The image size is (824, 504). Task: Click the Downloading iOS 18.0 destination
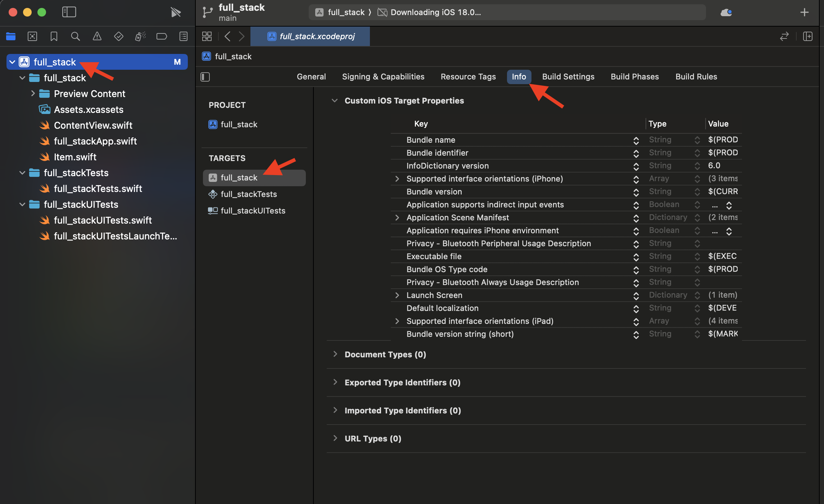tap(429, 12)
